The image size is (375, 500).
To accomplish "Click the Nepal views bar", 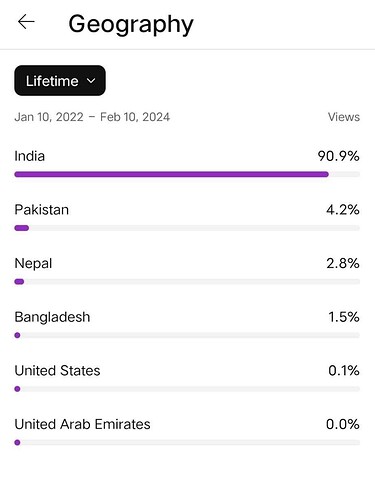I will (x=19, y=282).
